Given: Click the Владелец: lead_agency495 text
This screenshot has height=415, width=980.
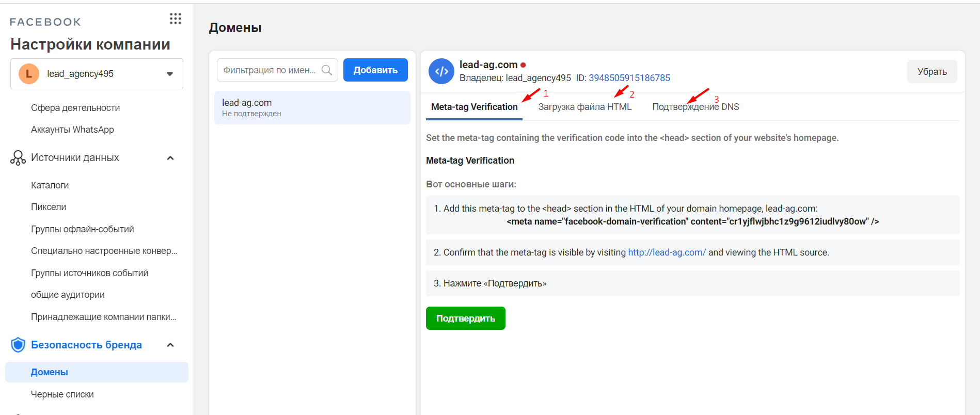Looking at the screenshot, I should 515,78.
